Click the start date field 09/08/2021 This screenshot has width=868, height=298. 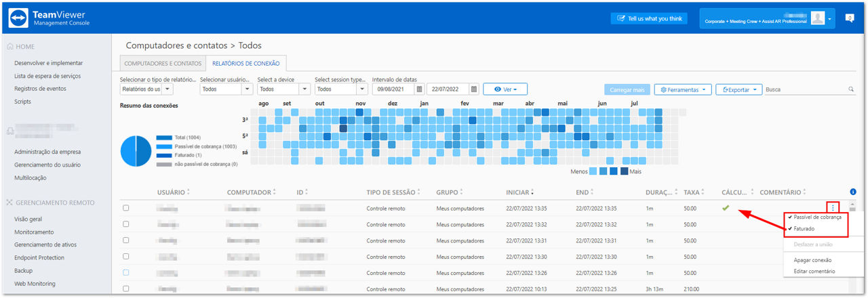click(x=395, y=89)
